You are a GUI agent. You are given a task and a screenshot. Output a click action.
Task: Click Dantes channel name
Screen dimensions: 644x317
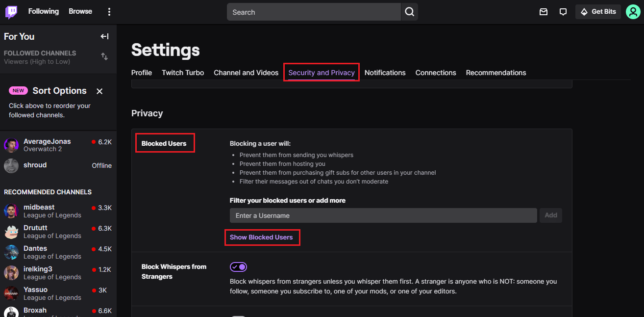(35, 248)
